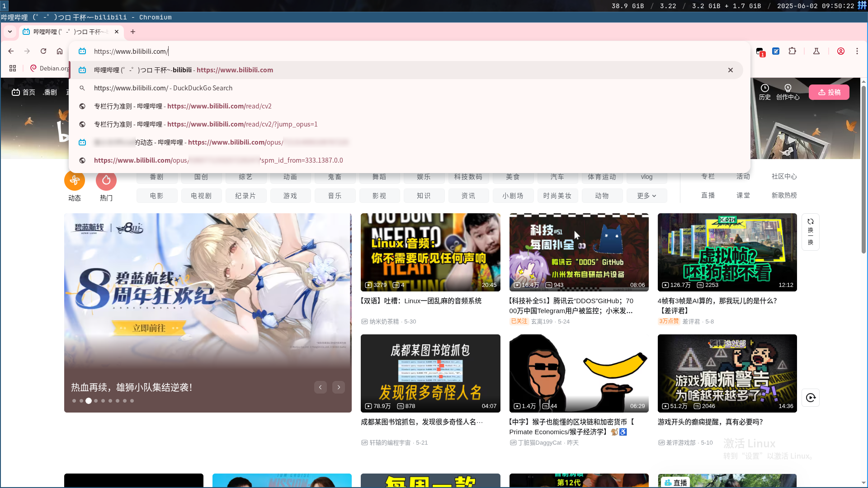
Task: Open Chromium three-dot menu
Action: tap(857, 51)
